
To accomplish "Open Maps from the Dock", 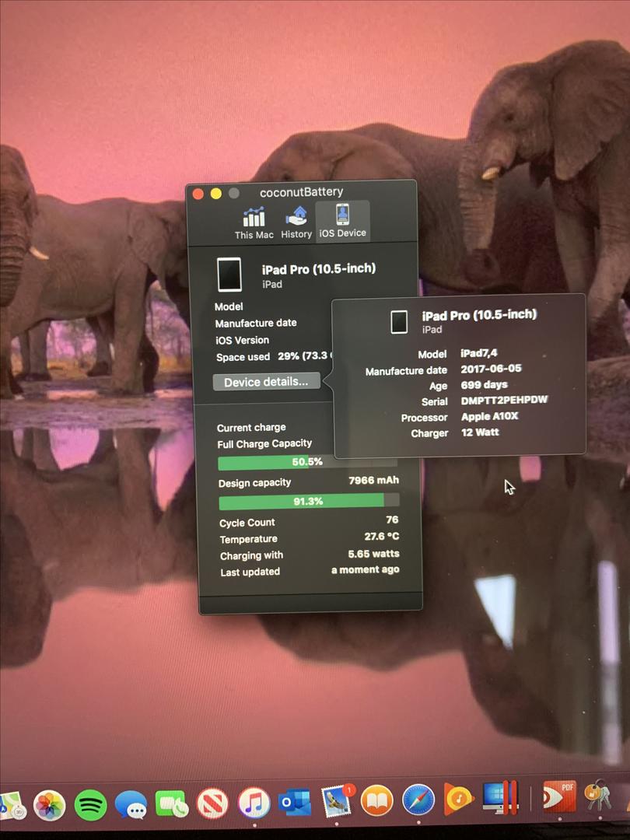I will point(12,807).
